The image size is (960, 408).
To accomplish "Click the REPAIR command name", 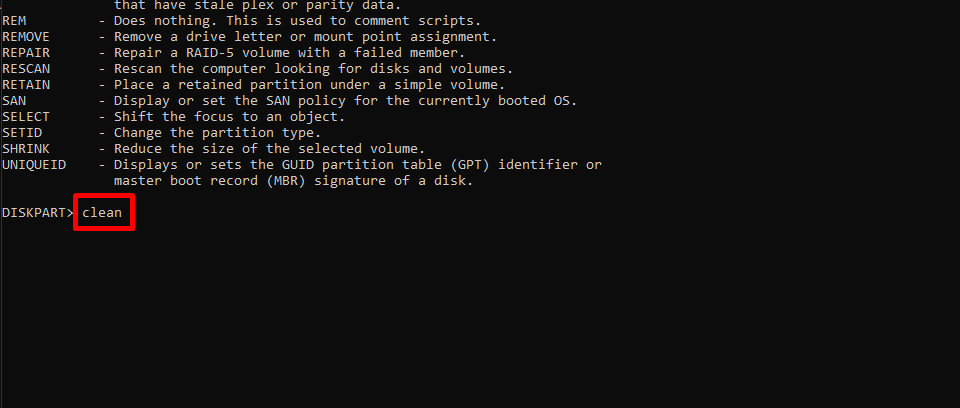I will (x=26, y=53).
